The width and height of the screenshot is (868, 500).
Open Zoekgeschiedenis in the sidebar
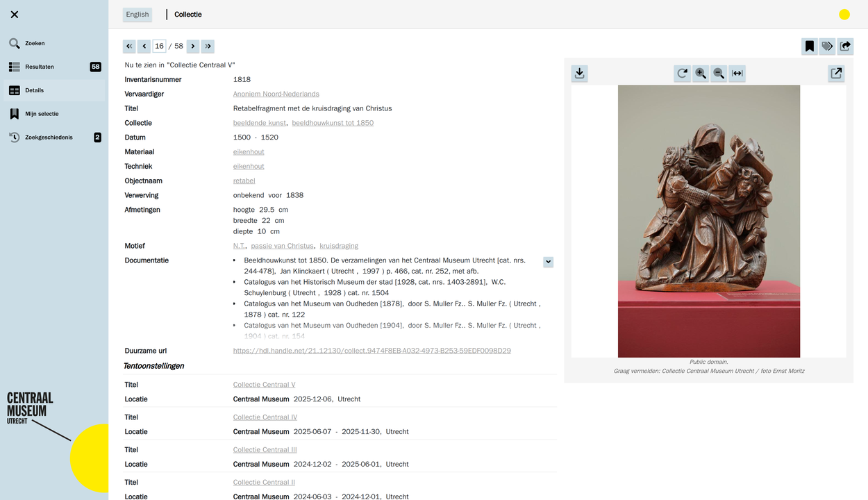tap(49, 137)
